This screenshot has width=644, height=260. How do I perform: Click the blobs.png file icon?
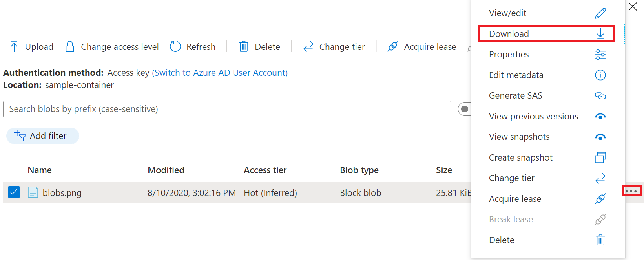[x=33, y=192]
